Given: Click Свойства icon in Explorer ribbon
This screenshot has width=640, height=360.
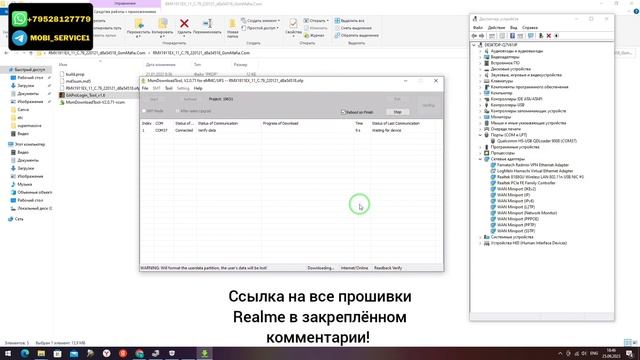Looking at the screenshot, I should pos(293,24).
